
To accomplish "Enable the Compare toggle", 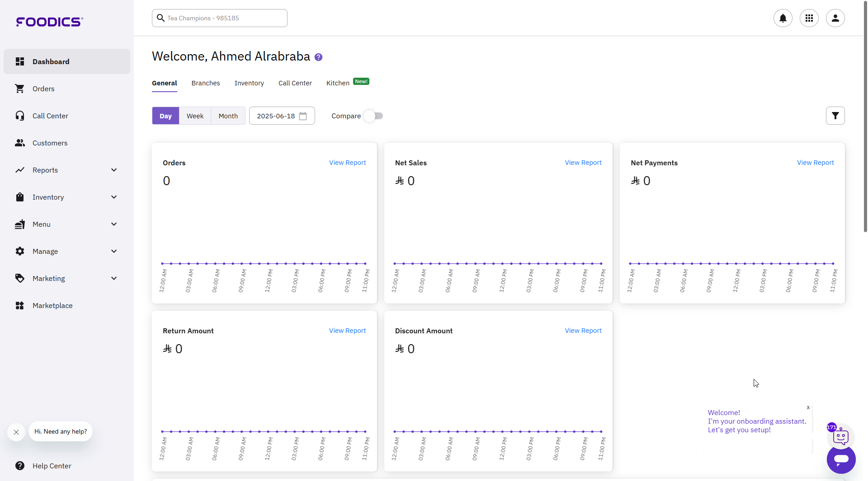I will pyautogui.click(x=374, y=116).
